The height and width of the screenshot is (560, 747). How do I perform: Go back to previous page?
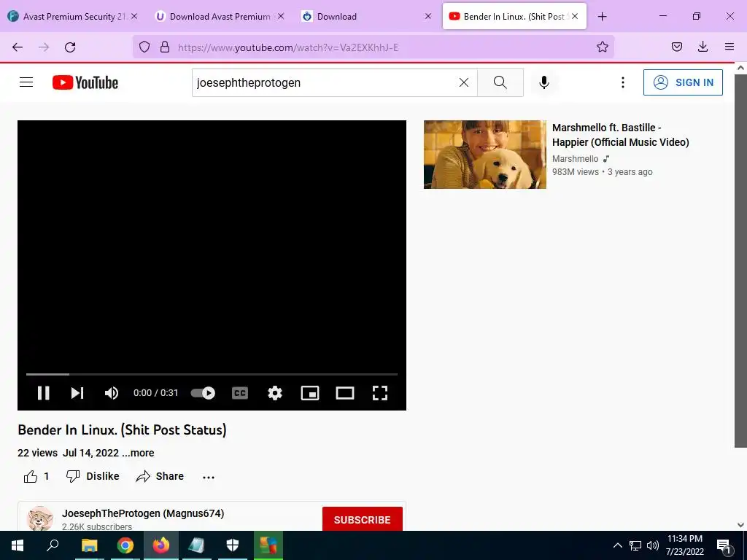[18, 47]
